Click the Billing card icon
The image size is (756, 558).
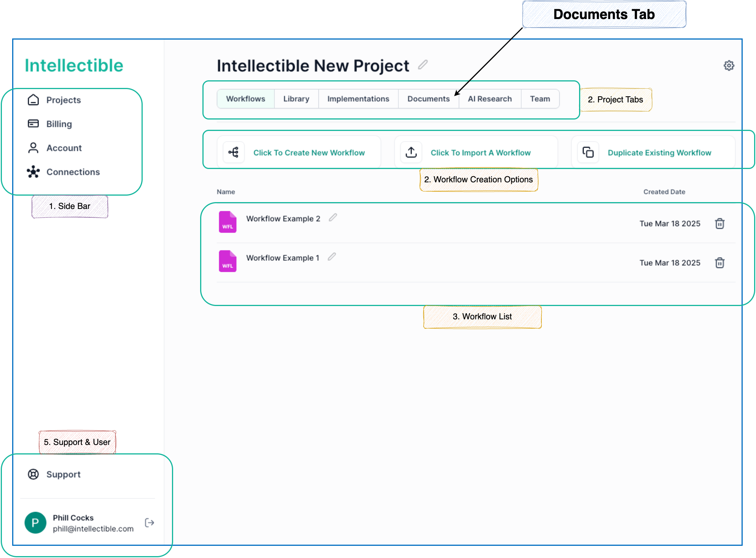(33, 124)
